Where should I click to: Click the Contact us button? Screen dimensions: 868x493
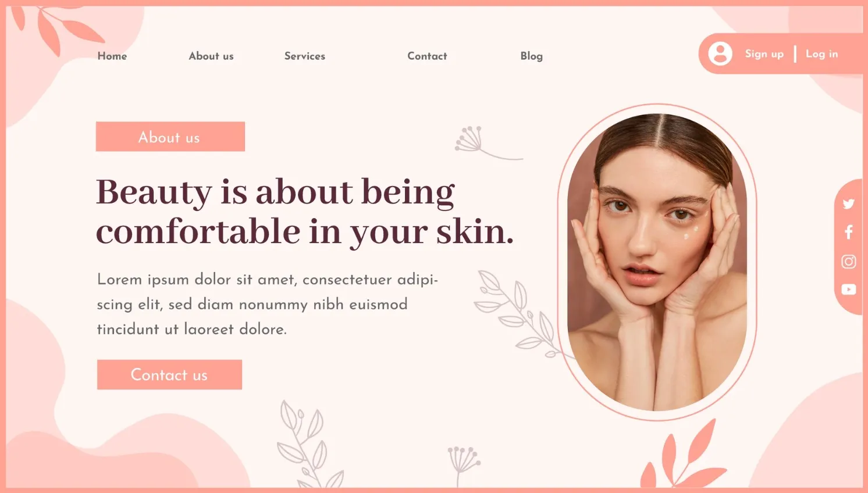169,374
